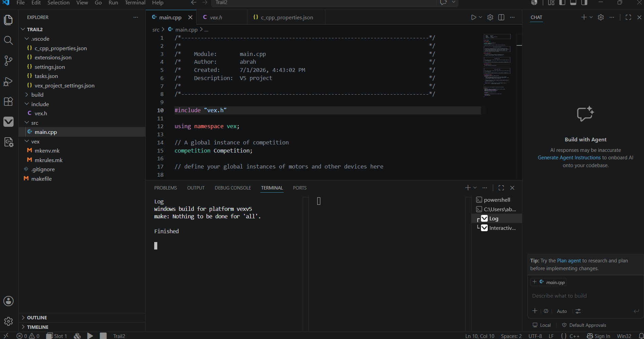Open the Auto model picker in chat
644x339 pixels.
pos(562,311)
